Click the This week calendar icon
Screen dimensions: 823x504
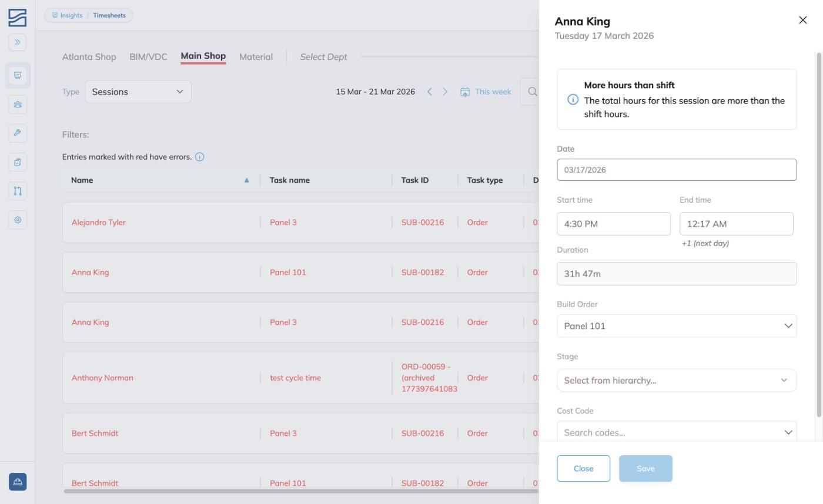tap(465, 92)
